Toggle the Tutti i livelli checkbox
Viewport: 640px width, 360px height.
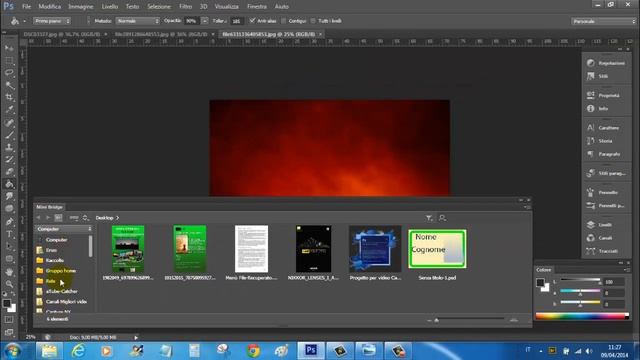point(313,21)
